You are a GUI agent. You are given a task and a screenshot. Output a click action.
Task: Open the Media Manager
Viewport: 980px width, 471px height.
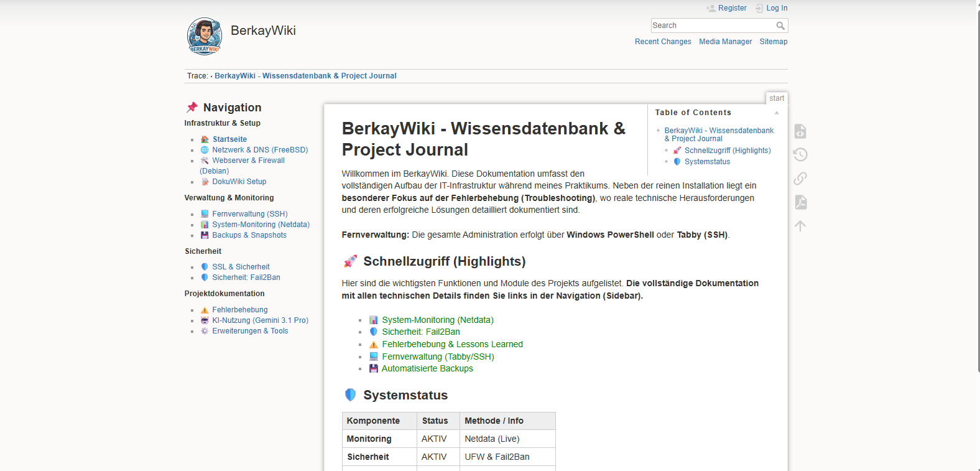[725, 42]
